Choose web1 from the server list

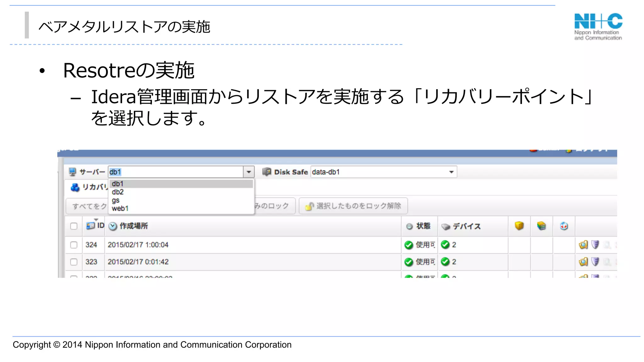coord(181,208)
